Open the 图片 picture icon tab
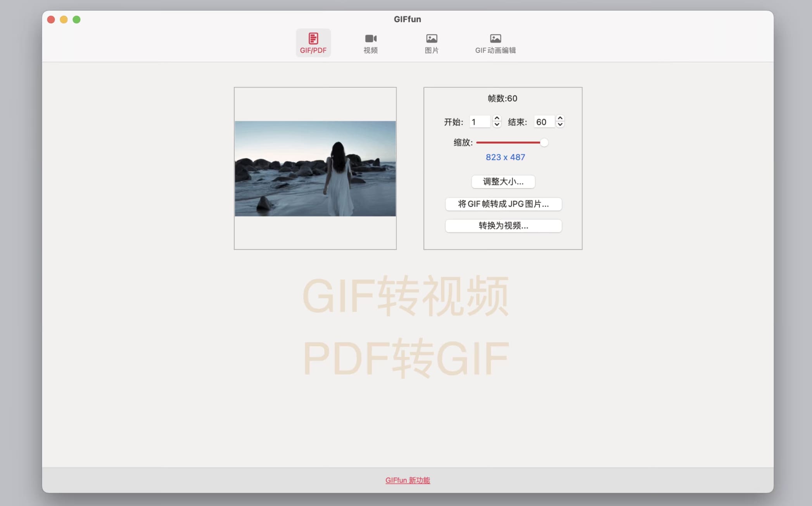The width and height of the screenshot is (812, 506). 431,43
